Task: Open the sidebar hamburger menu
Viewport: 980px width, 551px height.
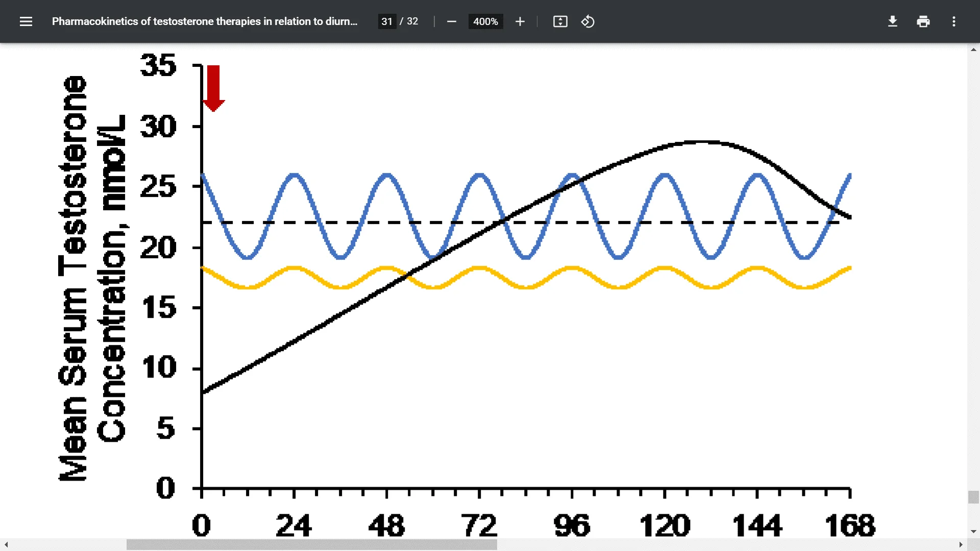Action: (26, 21)
